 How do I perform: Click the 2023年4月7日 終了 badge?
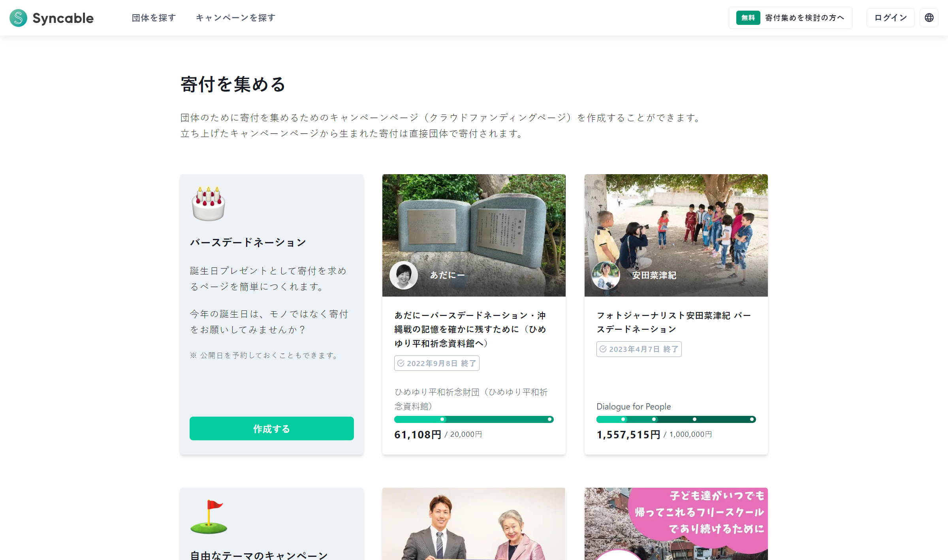(x=639, y=349)
